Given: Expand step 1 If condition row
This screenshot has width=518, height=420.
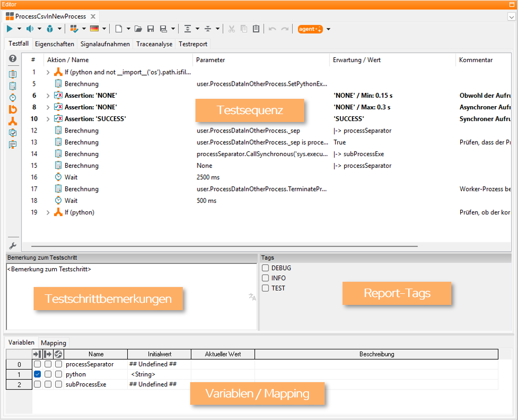Looking at the screenshot, I should [48, 73].
